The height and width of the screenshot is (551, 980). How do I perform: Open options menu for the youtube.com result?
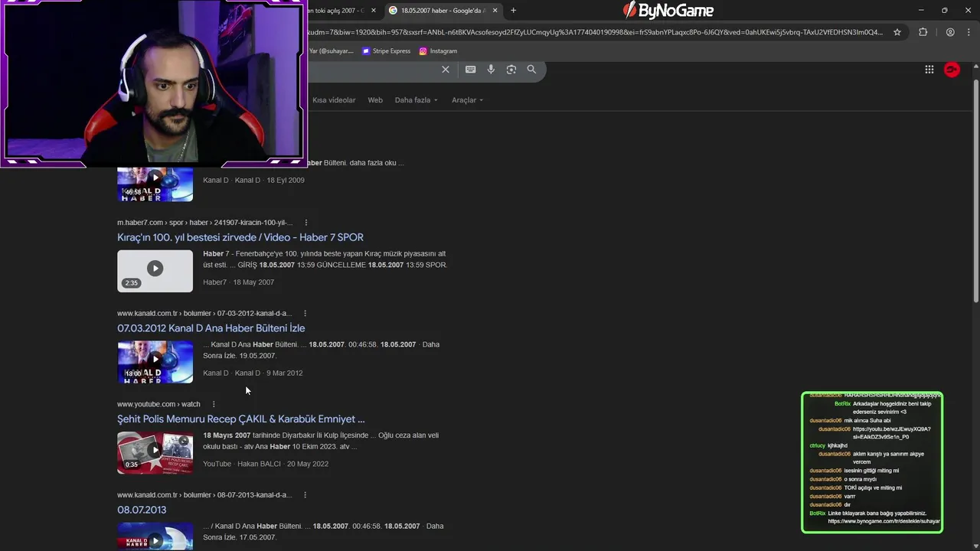pyautogui.click(x=214, y=404)
